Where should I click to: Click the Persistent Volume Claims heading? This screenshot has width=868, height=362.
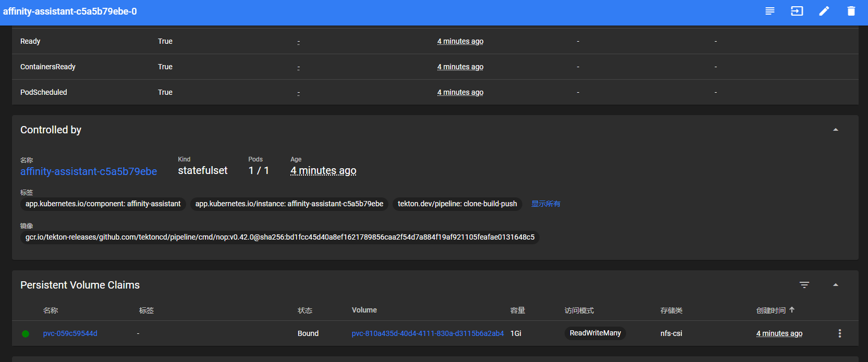tap(80, 285)
